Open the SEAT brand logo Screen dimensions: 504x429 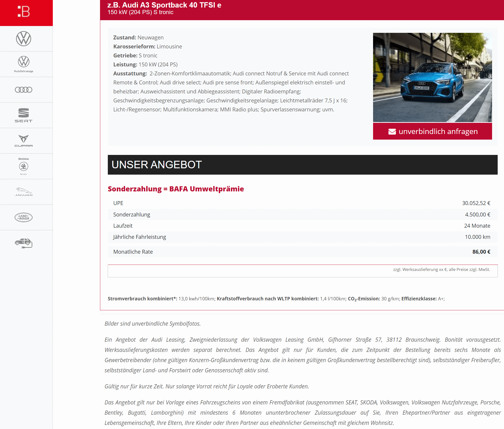click(24, 115)
